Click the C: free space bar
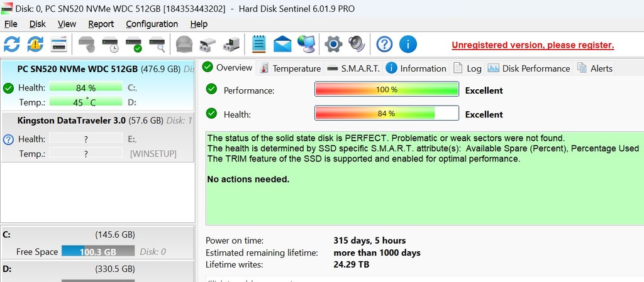Screen dimensions: 644x282 [97, 251]
